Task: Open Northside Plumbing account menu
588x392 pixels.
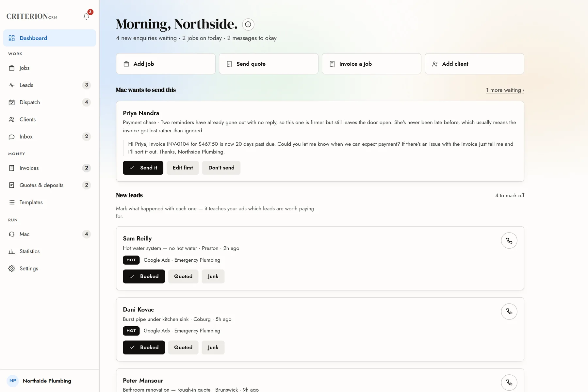Action: coord(50,381)
